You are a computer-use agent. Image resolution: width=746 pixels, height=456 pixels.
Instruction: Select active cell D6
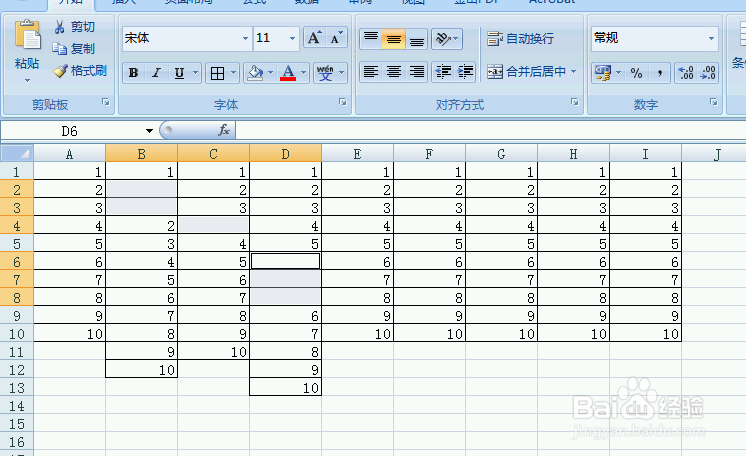285,261
